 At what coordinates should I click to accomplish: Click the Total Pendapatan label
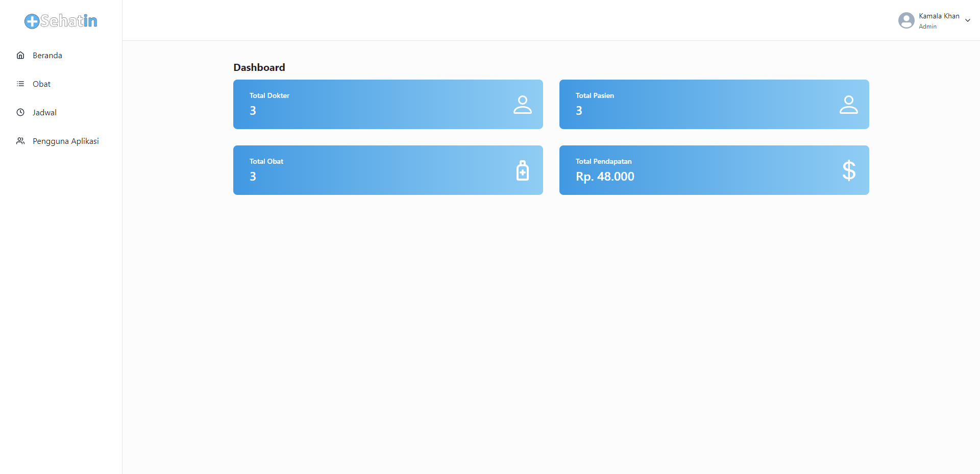coord(604,161)
